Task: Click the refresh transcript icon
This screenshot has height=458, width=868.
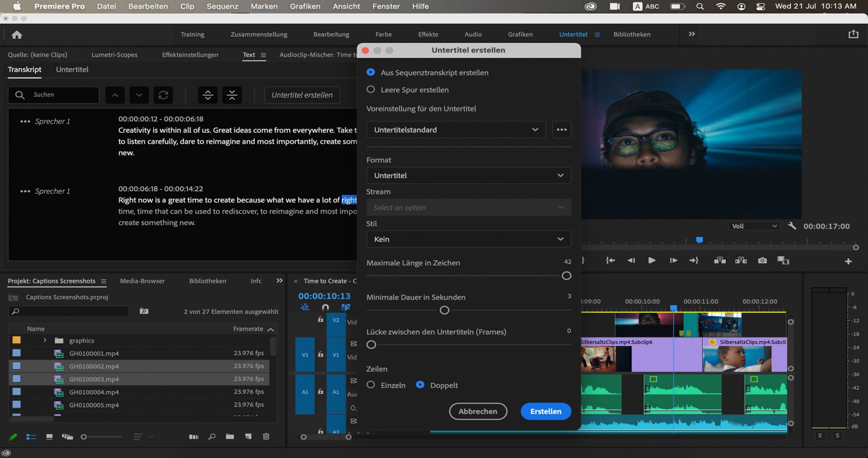Action: point(163,95)
